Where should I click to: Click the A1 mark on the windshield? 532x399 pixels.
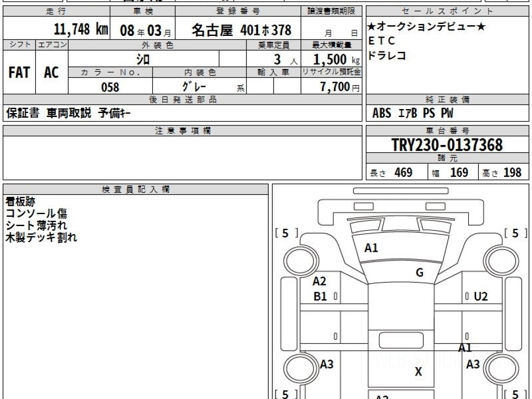click(371, 248)
